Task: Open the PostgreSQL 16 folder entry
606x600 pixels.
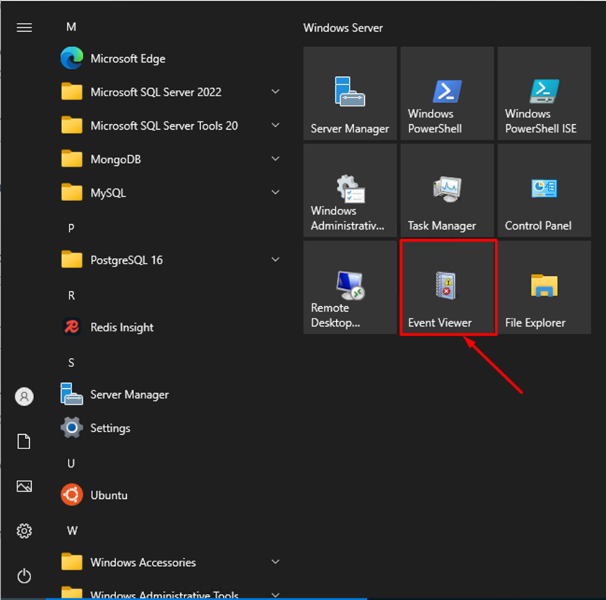Action: pyautogui.click(x=170, y=260)
